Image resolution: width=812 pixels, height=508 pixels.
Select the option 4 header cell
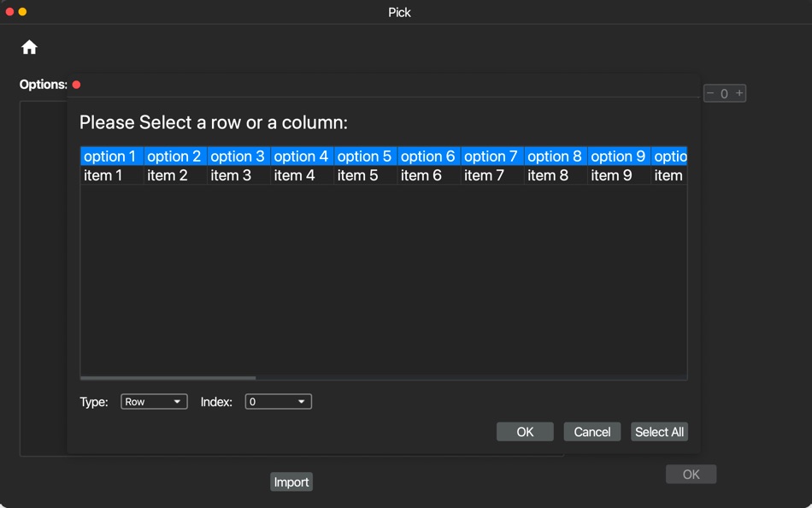(301, 156)
